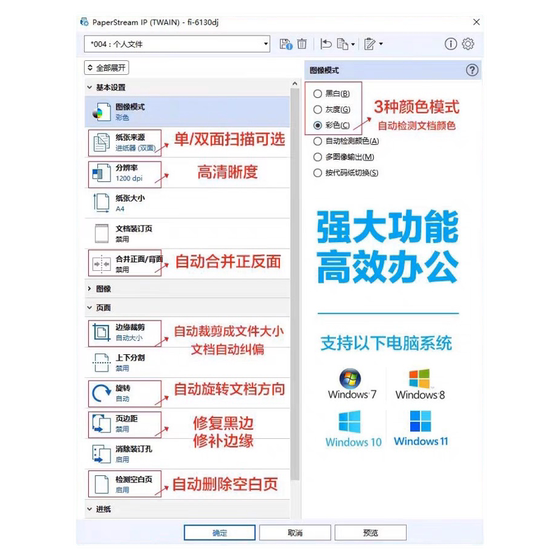
Task: Select the 边缘裁剪 setting row
Action: [x=187, y=332]
